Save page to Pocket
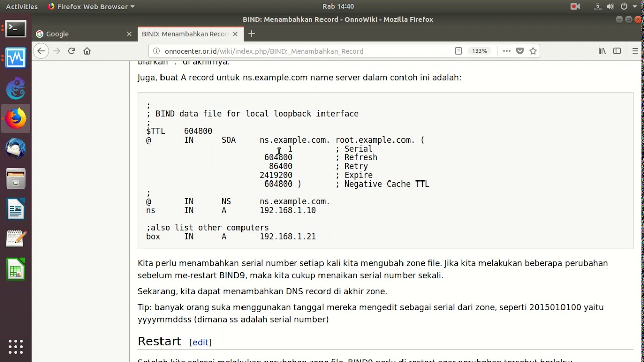The image size is (644, 362). [x=520, y=51]
